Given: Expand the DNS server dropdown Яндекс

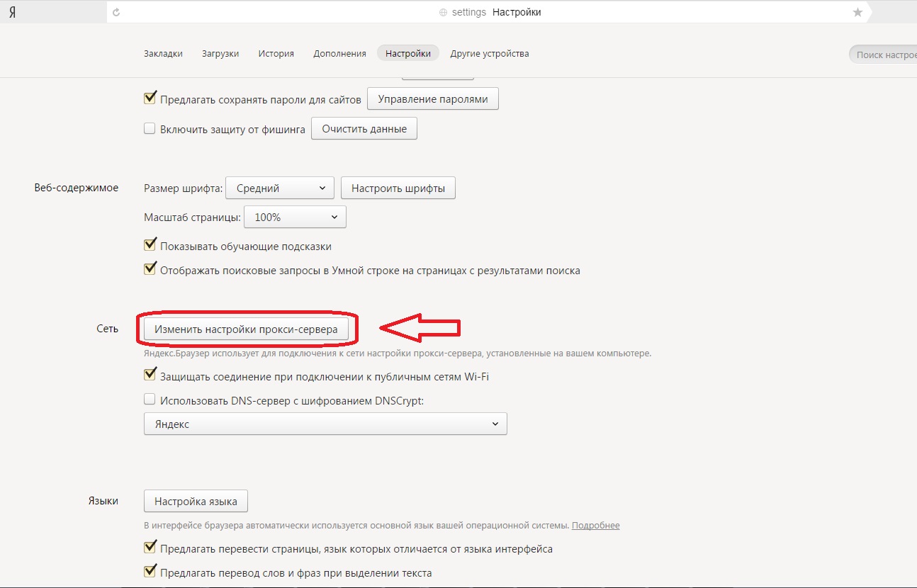Looking at the screenshot, I should tap(325, 424).
